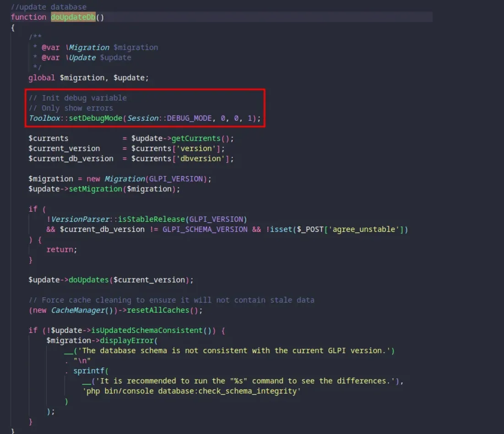Click isUpdatedSchemaConsistent() call
504x434 pixels.
pyautogui.click(x=151, y=330)
